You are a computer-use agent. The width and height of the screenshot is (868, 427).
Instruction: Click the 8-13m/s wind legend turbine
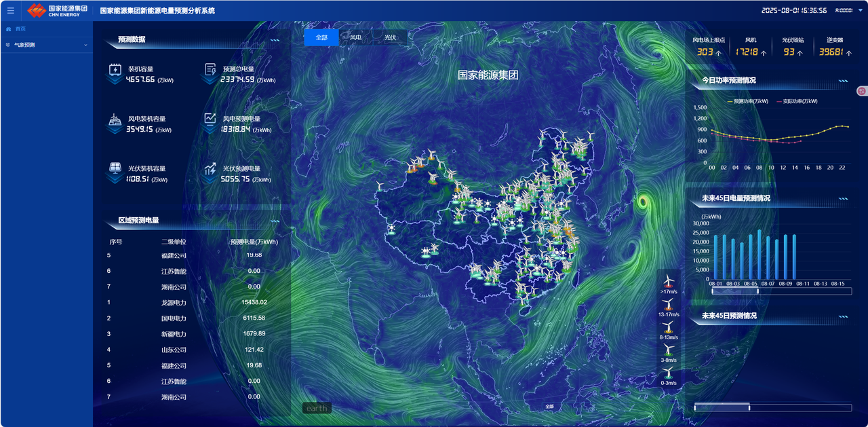click(x=669, y=327)
